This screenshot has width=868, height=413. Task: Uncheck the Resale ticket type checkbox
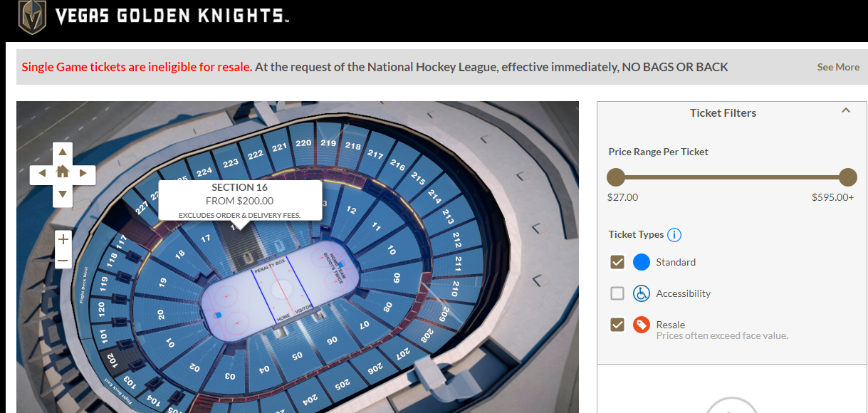(617, 325)
